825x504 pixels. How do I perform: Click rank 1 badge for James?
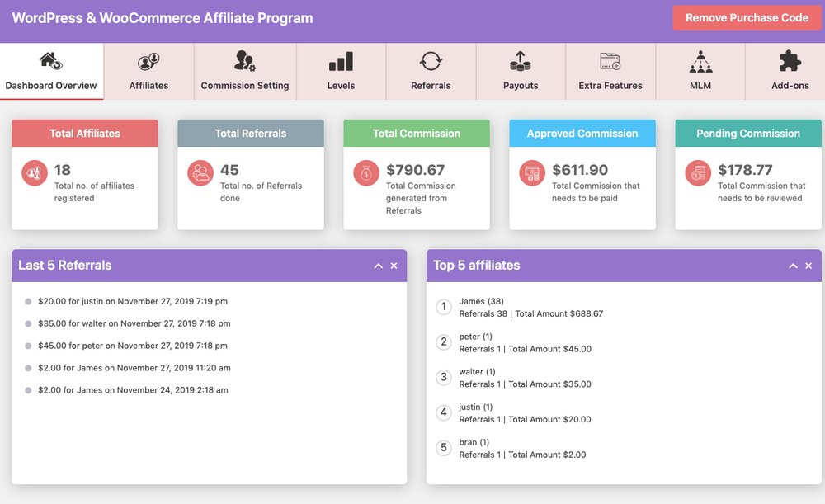[x=444, y=307]
